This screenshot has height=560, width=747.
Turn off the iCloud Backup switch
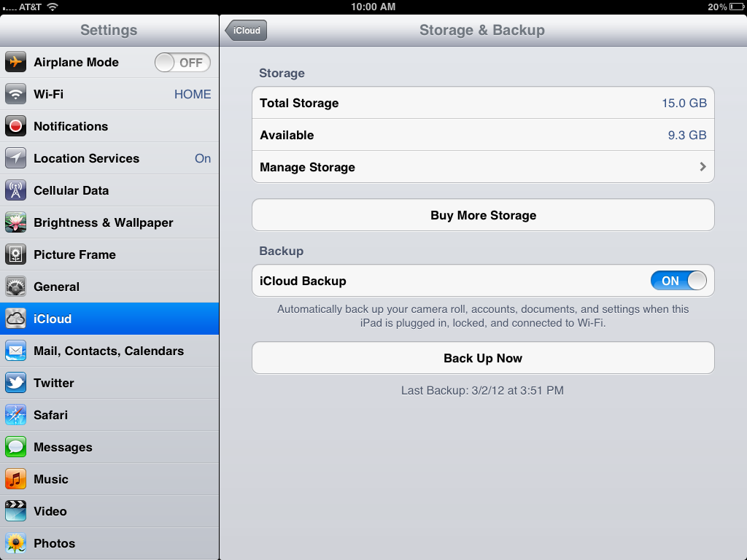(678, 281)
